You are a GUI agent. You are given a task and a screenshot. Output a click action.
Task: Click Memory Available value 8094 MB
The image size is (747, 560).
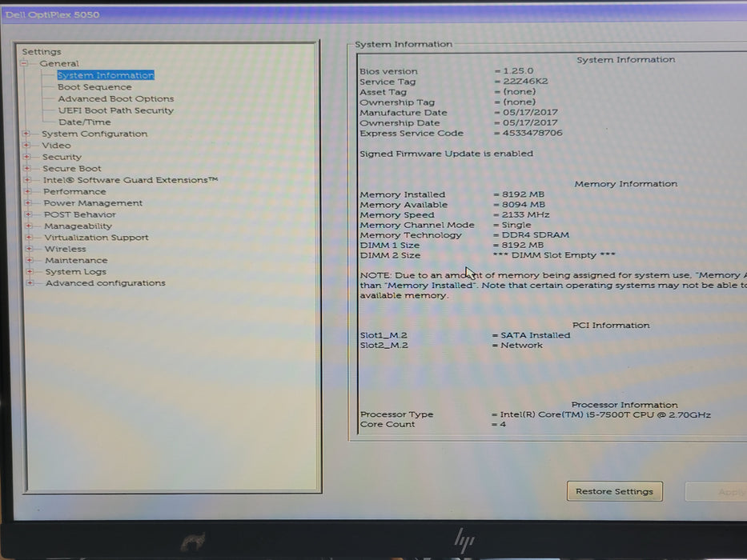[523, 204]
